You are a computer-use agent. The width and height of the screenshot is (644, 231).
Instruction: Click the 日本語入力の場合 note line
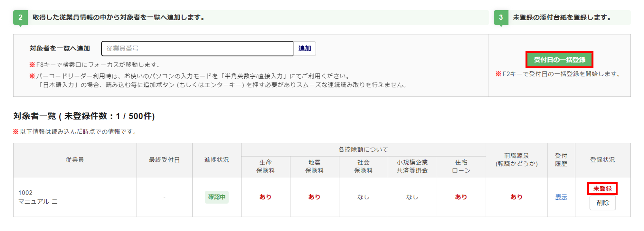pos(223,85)
